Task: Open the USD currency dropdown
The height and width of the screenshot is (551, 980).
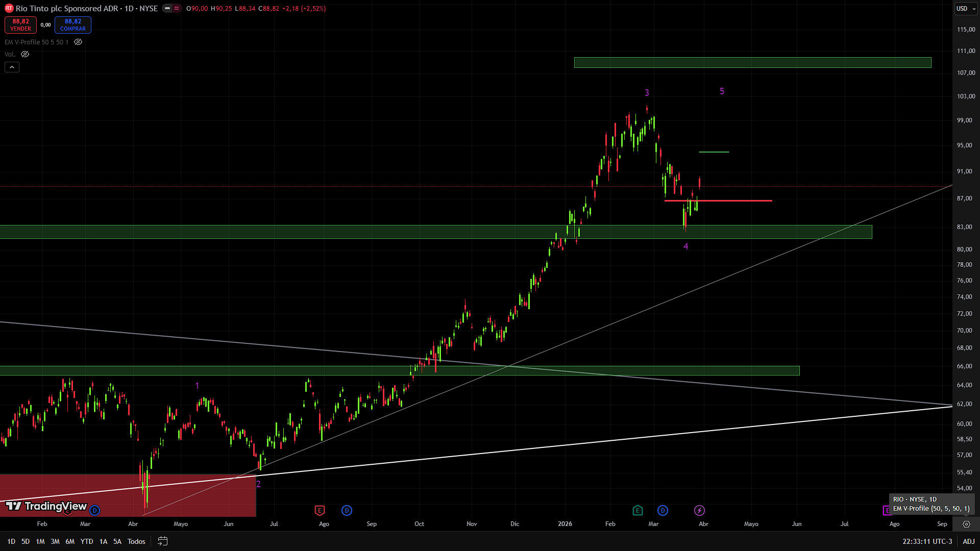Action: [x=966, y=8]
